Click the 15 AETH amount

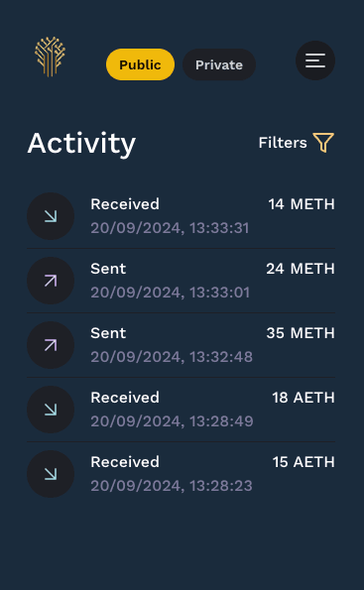click(x=303, y=462)
